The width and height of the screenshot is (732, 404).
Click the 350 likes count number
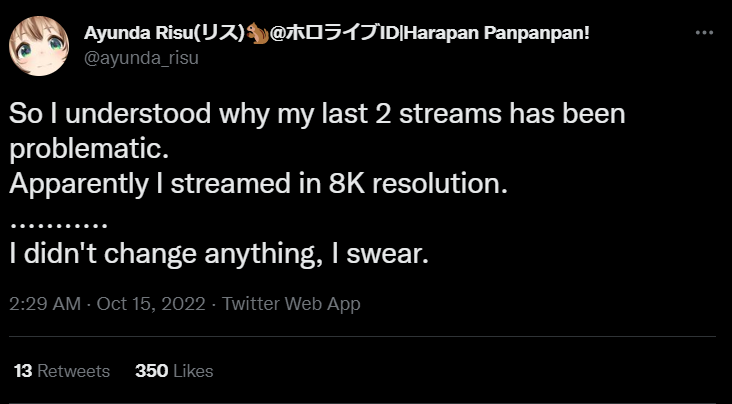(150, 371)
